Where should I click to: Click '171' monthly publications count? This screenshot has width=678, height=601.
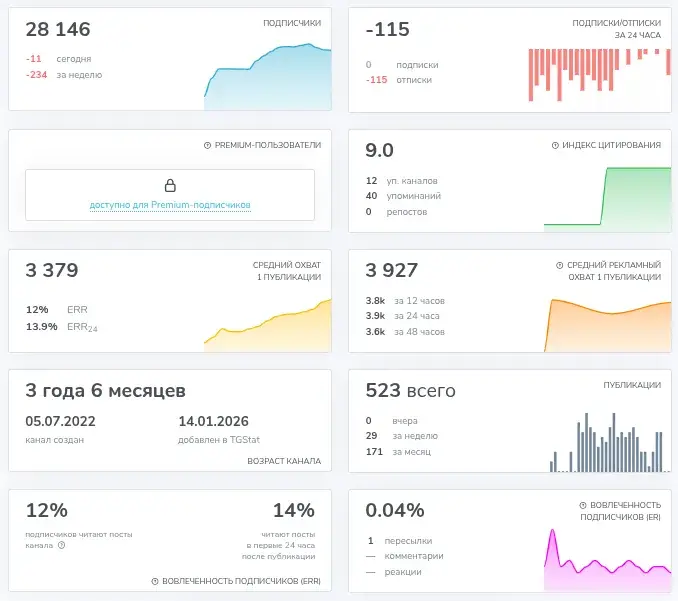point(374,452)
